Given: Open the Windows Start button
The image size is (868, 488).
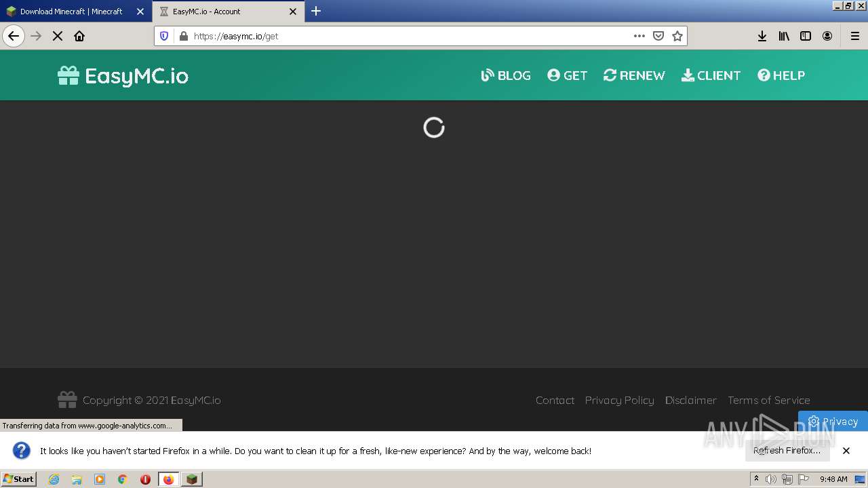Looking at the screenshot, I should pos(18,479).
